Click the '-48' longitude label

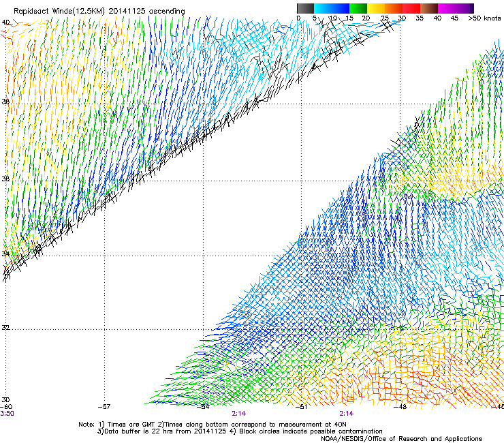400,407
